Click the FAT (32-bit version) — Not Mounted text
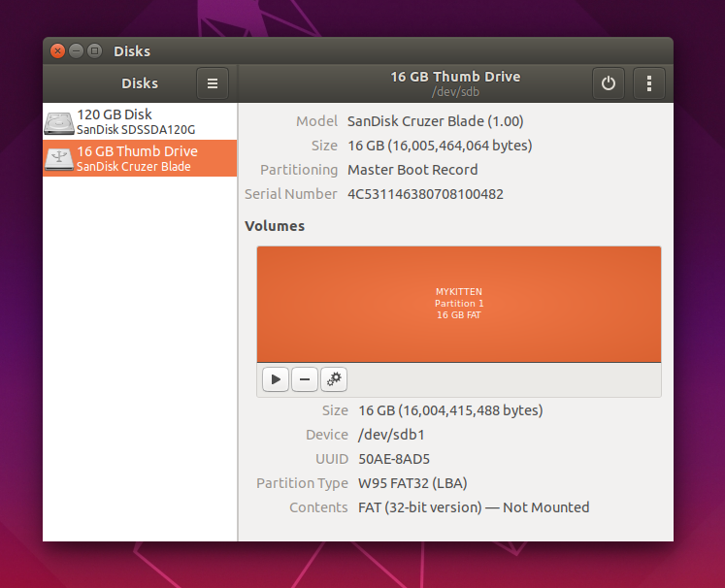 [474, 507]
